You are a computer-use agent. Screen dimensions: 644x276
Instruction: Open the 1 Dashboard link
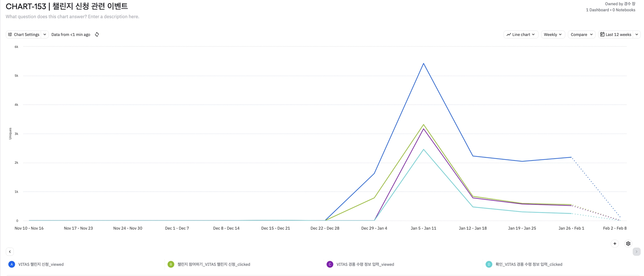597,10
